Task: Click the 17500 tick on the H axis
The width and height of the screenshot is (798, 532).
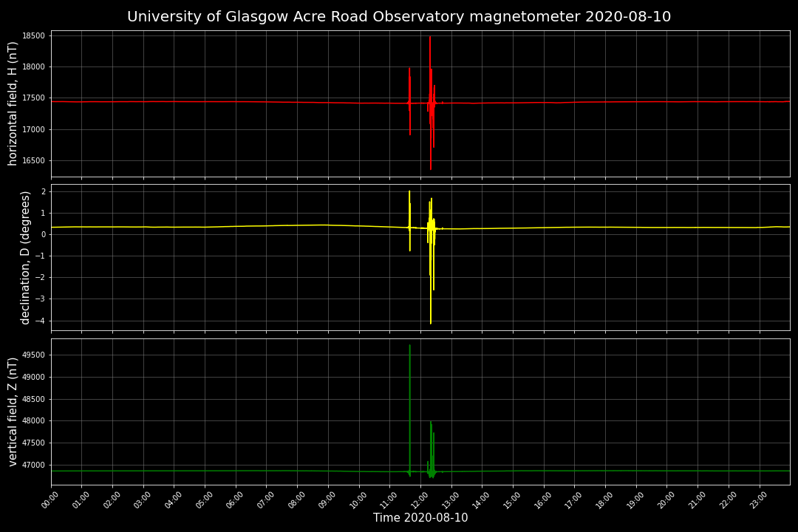Action: 34,98
